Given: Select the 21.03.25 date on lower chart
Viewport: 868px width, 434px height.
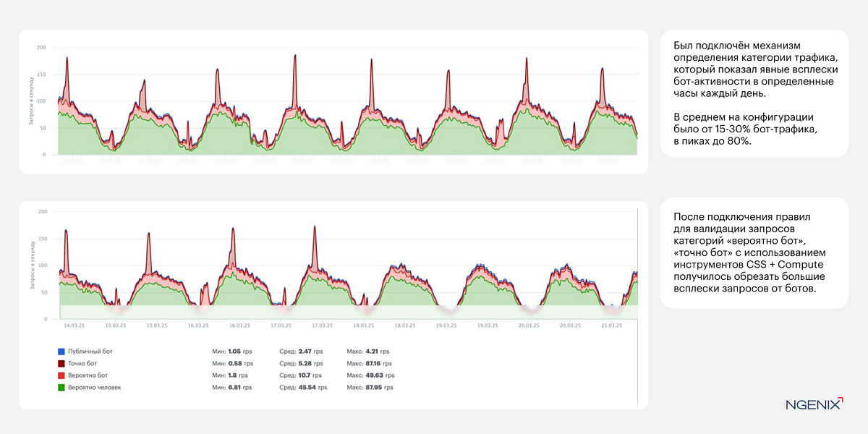Looking at the screenshot, I should coord(612,325).
